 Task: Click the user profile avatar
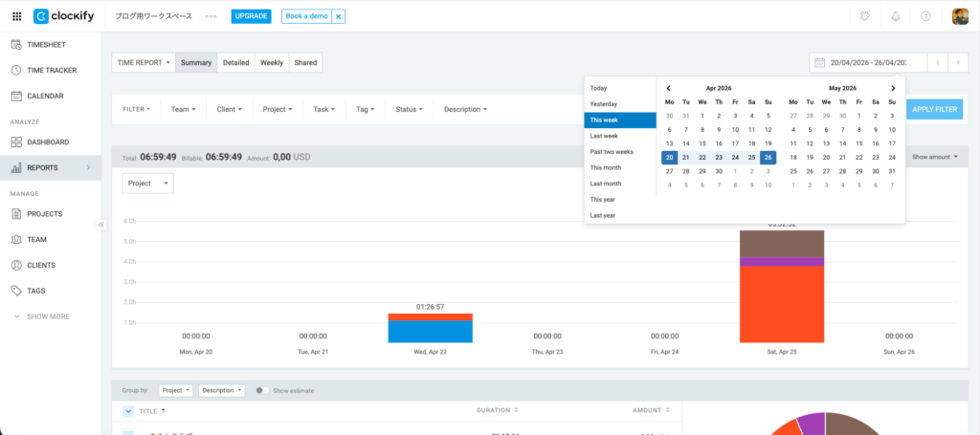click(960, 16)
